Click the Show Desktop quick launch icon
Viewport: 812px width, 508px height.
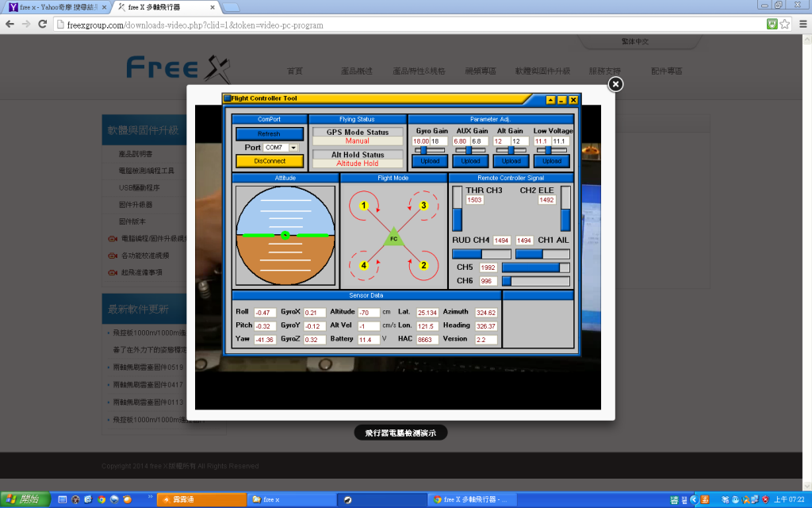click(x=62, y=500)
